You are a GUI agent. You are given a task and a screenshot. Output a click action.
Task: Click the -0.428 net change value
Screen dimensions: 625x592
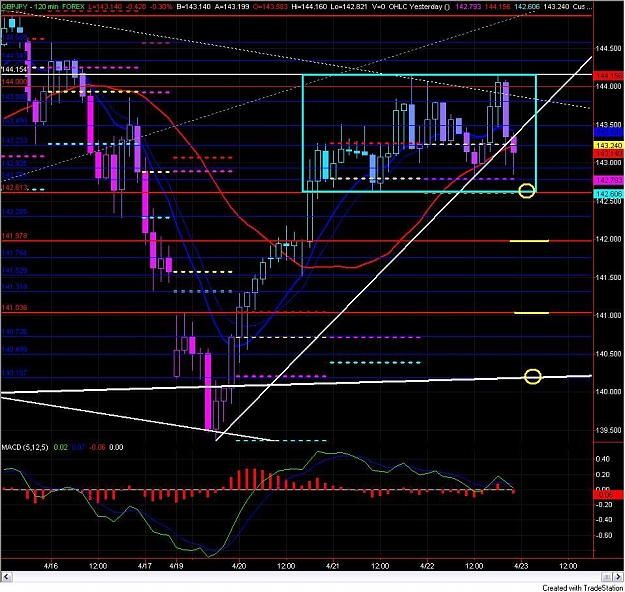click(134, 7)
